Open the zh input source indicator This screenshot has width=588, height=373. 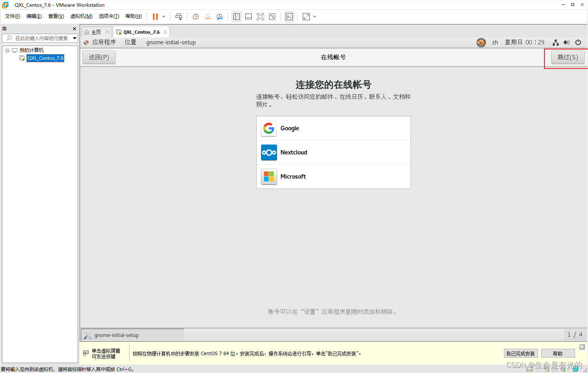(x=495, y=42)
